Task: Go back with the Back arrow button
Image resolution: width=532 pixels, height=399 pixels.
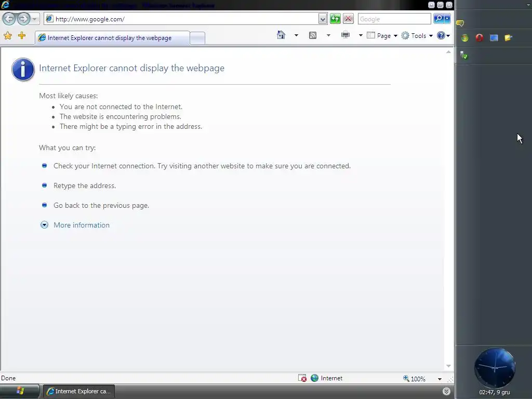Action: (9, 19)
